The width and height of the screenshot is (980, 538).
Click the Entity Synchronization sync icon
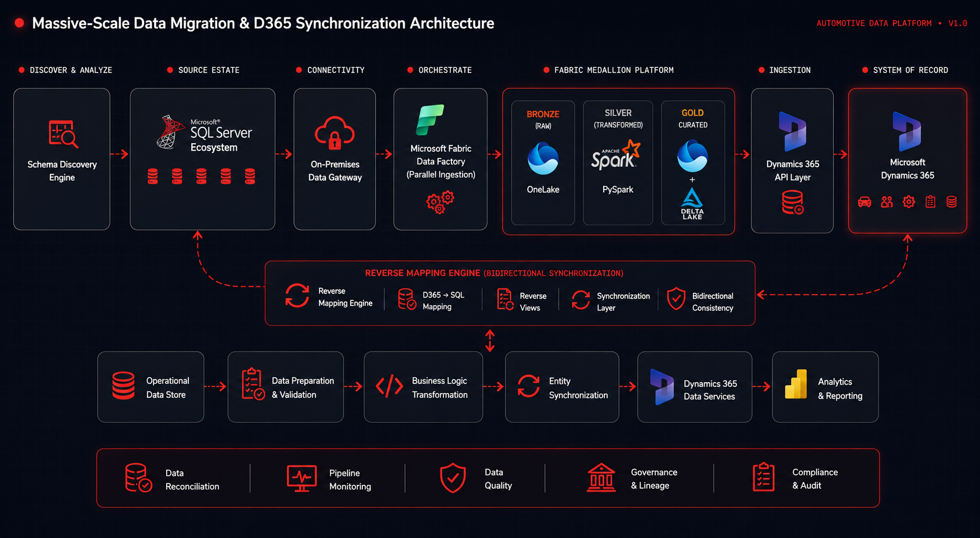(528, 386)
